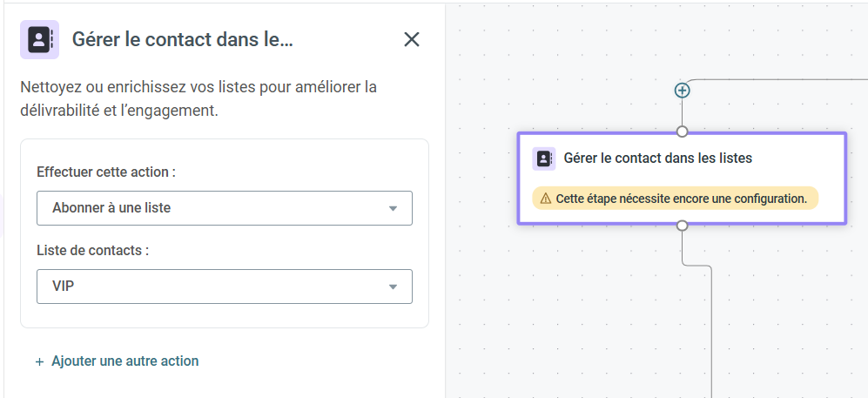
Task: Click the bottom connector circle of the node
Action: pos(682,226)
